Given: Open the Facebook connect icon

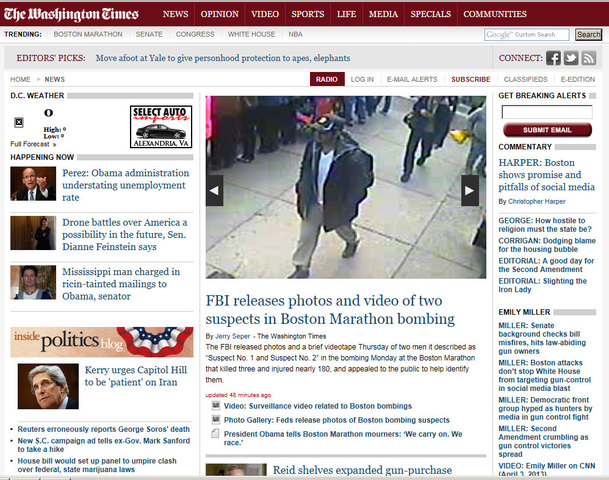Looking at the screenshot, I should pyautogui.click(x=553, y=58).
